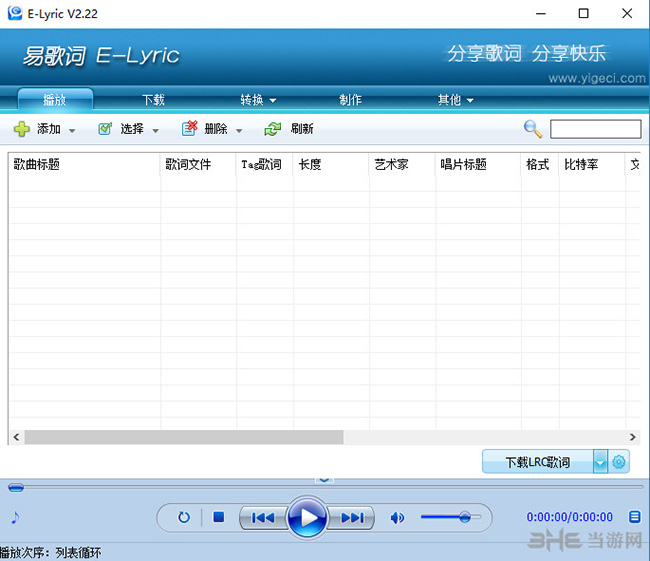The width and height of the screenshot is (650, 561).
Task: Sort by Tag歌词 column header
Action: click(x=264, y=165)
